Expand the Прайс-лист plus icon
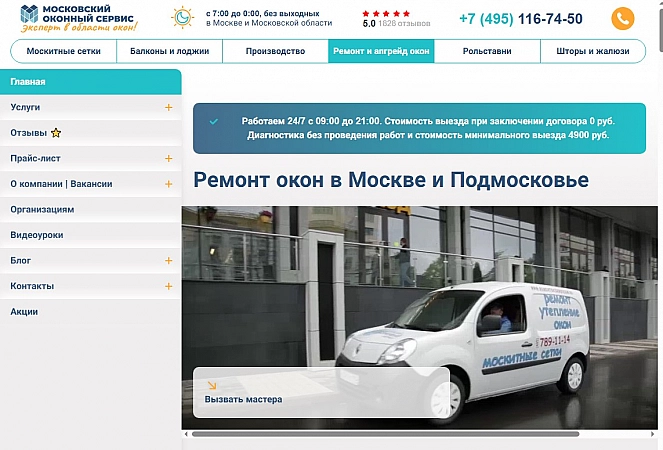663x450 pixels. [x=168, y=159]
